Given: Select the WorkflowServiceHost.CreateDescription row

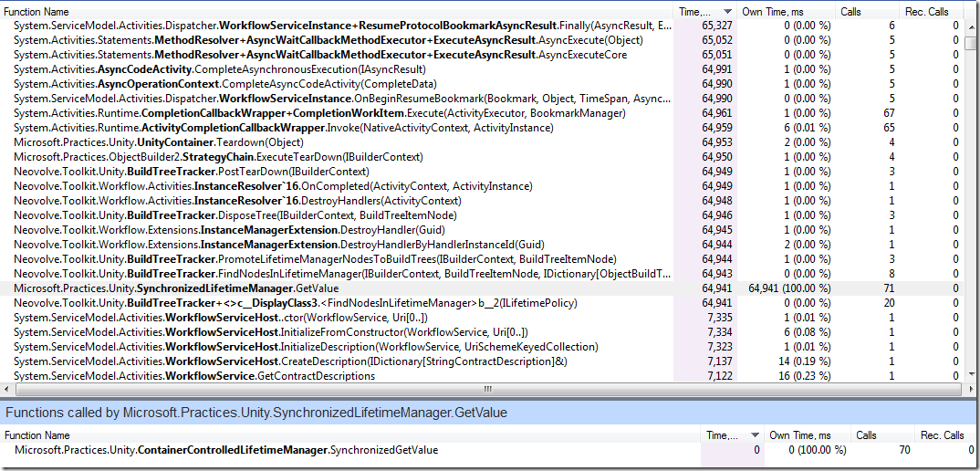Looking at the screenshot, I should coord(481,361).
